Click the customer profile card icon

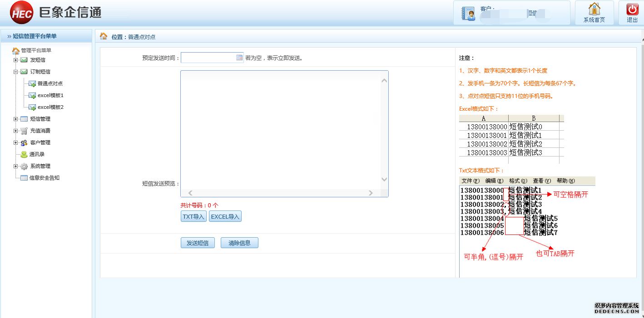[468, 14]
